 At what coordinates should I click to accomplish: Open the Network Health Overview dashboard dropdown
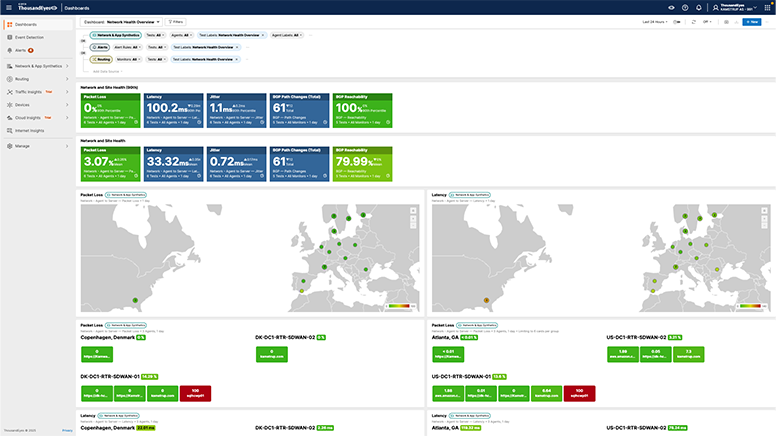120,21
